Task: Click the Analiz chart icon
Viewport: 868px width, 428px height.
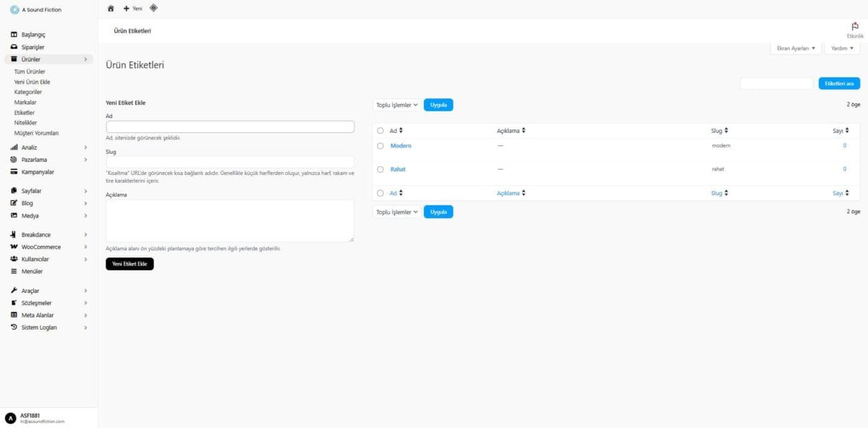Action: 14,147
